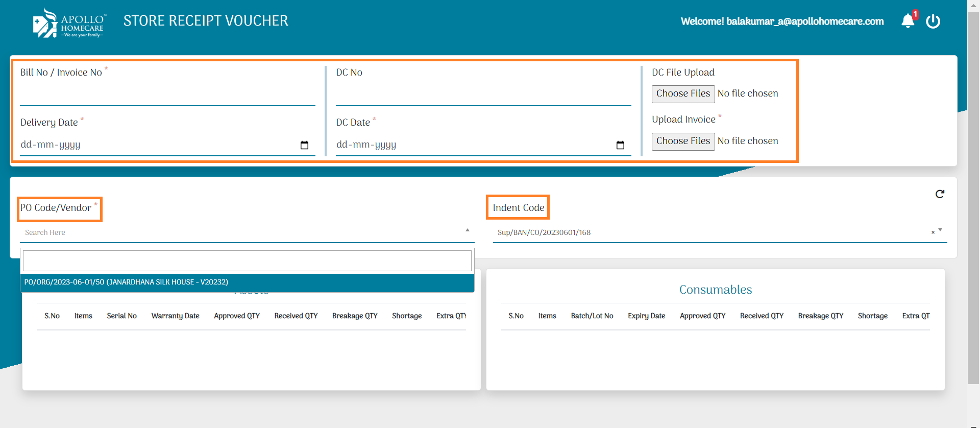Screen dimensions: 980x428
Task: Click the refresh icon above Indent Code
Action: point(940,194)
